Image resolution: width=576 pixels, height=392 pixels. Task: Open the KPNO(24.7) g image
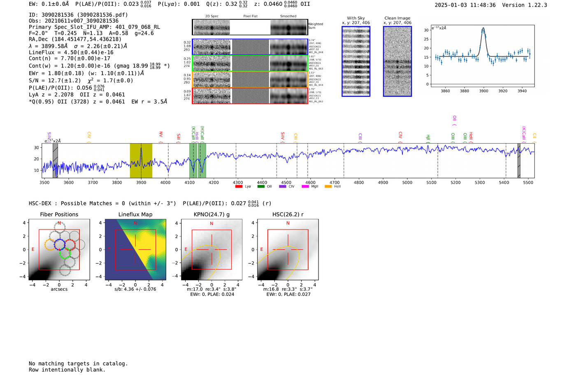(x=211, y=250)
